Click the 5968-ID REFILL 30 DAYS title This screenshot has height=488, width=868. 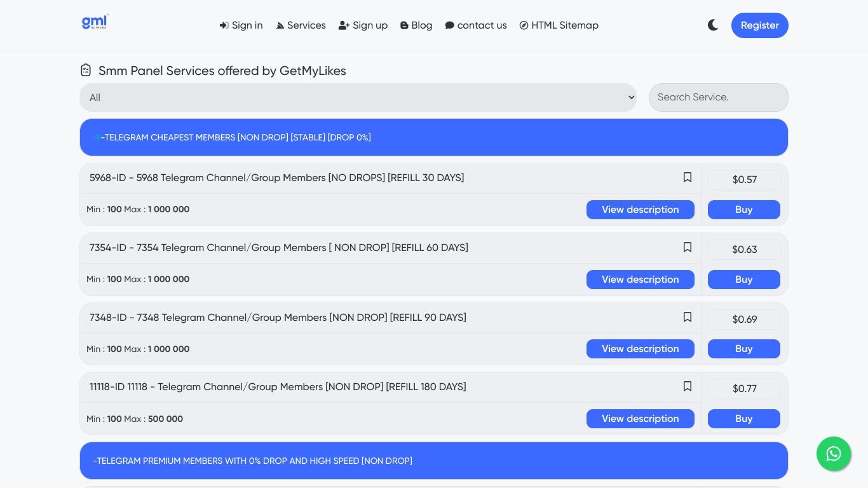coord(276,178)
